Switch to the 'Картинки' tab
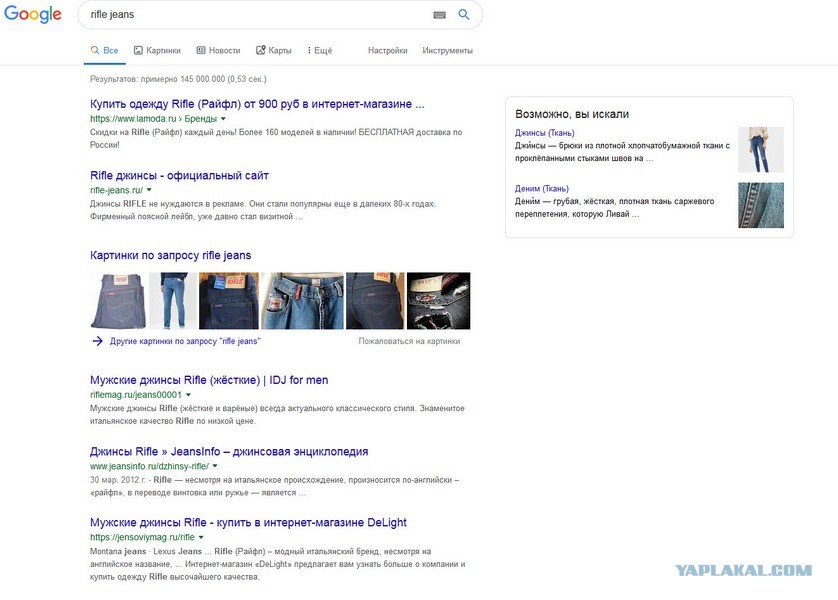838x600 pixels. pyautogui.click(x=157, y=50)
